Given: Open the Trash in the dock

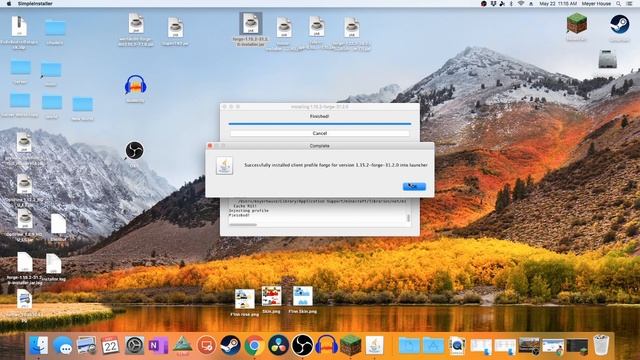Looking at the screenshot, I should click(601, 345).
